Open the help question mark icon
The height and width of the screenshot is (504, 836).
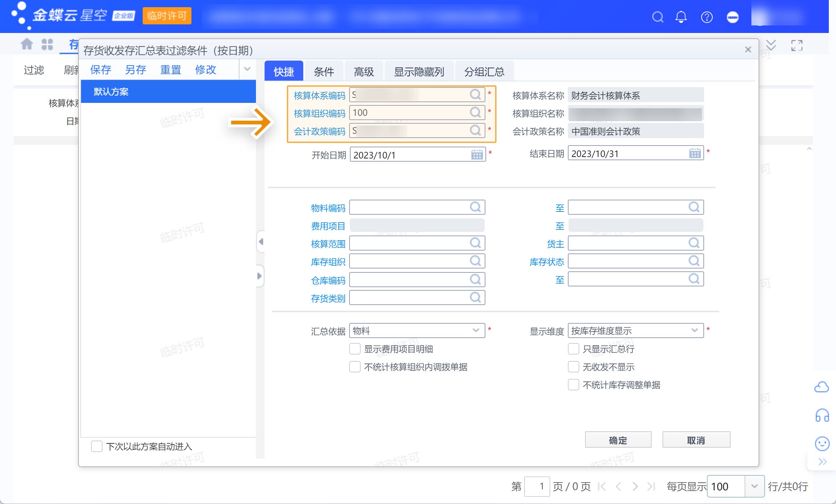707,17
